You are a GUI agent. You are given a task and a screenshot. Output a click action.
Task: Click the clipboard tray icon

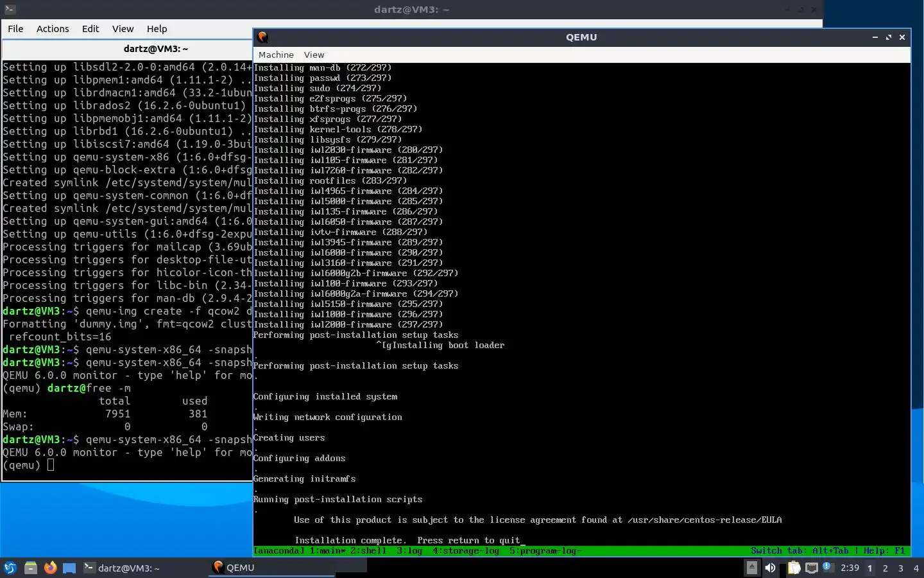(x=794, y=568)
